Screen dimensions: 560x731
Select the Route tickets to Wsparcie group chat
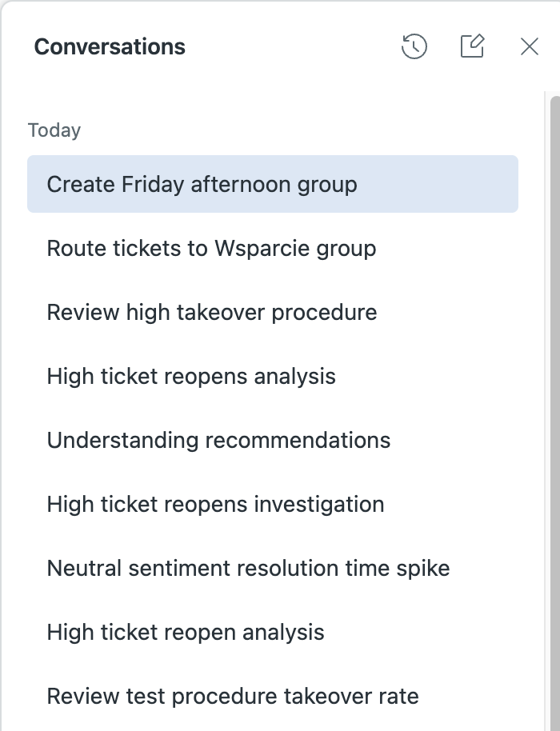[x=211, y=249]
